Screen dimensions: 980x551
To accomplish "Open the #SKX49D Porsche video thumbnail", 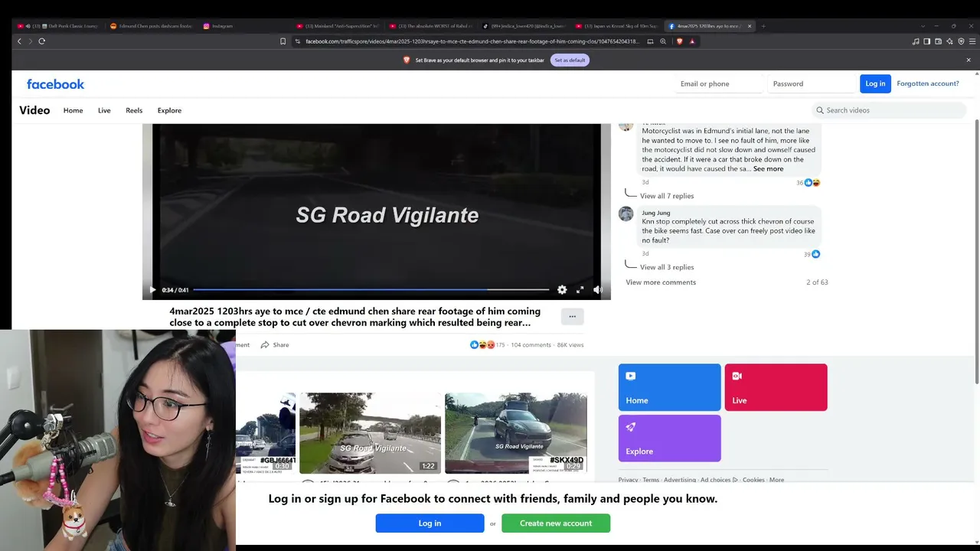I will coord(516,433).
